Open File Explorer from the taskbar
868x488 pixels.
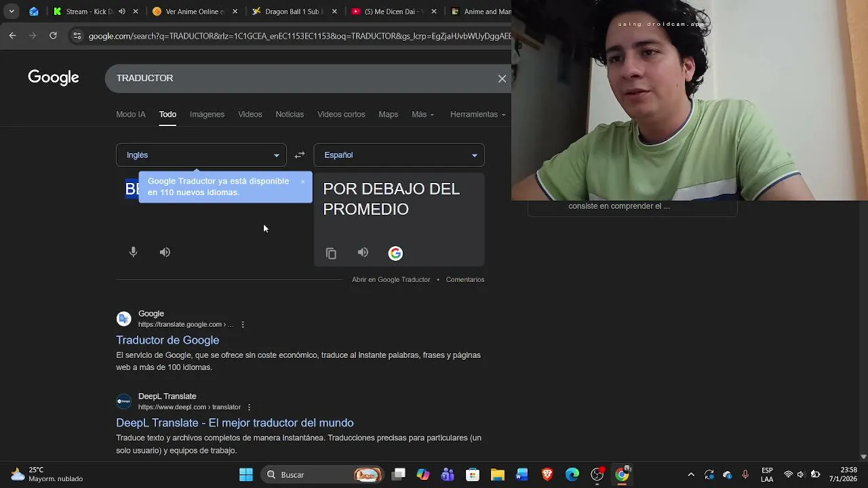pyautogui.click(x=498, y=474)
